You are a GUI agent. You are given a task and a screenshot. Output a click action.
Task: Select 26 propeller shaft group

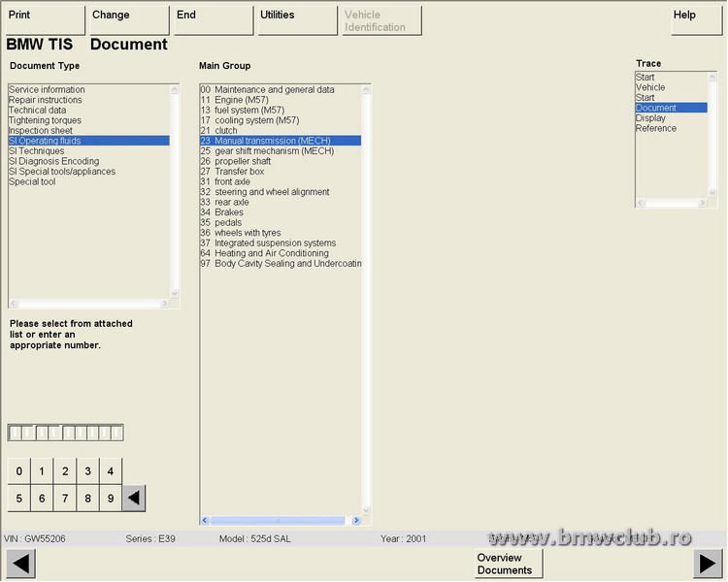(x=281, y=161)
